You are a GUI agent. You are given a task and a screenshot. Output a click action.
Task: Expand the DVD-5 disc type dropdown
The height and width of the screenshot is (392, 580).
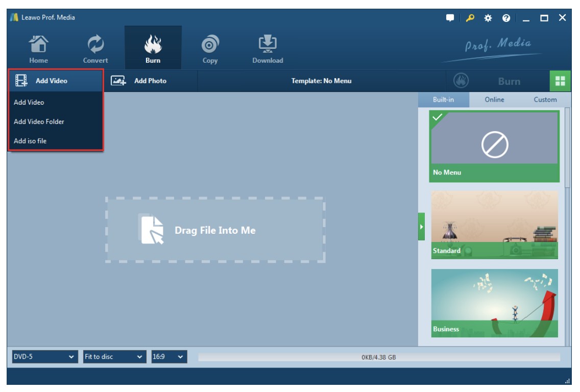click(44, 357)
